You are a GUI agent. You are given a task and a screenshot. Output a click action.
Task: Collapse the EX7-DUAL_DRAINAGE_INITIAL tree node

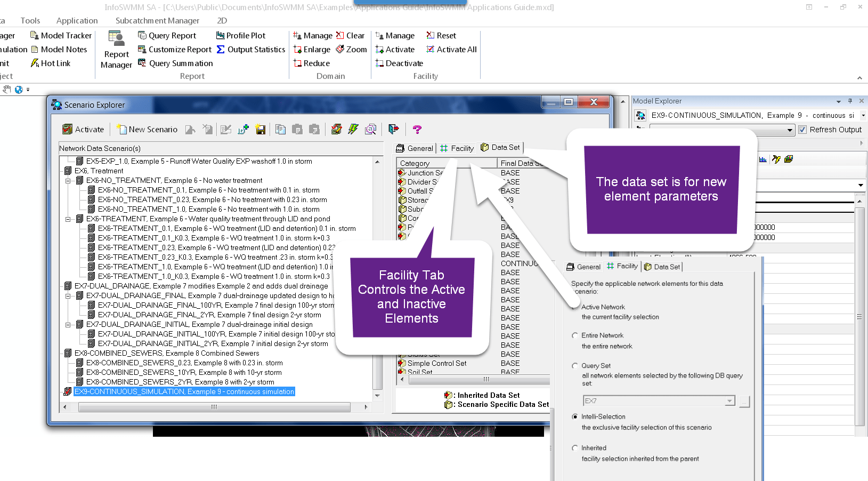[x=68, y=325]
